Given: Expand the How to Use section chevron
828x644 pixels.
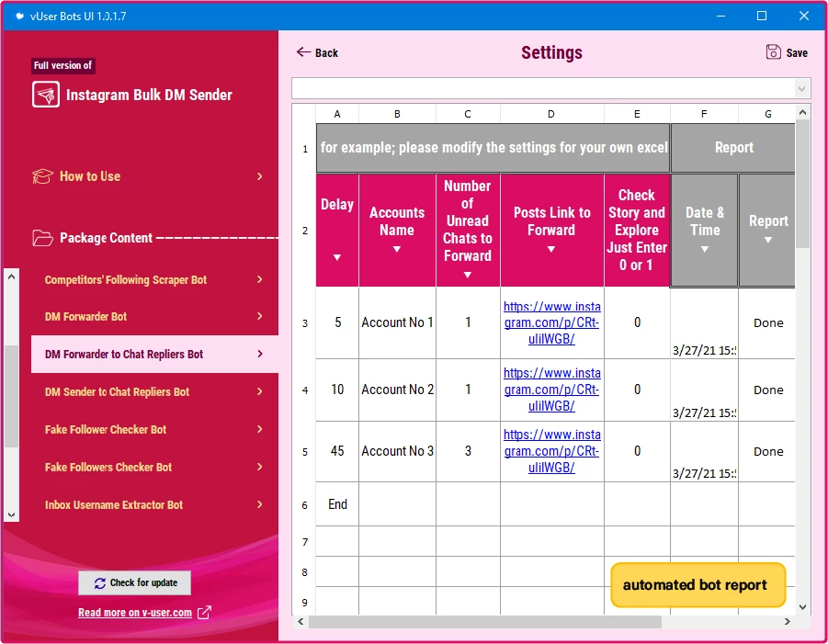Looking at the screenshot, I should coord(260,176).
